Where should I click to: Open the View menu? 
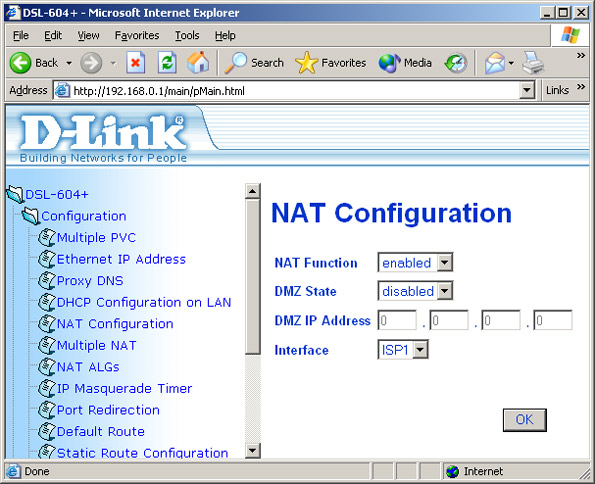88,35
